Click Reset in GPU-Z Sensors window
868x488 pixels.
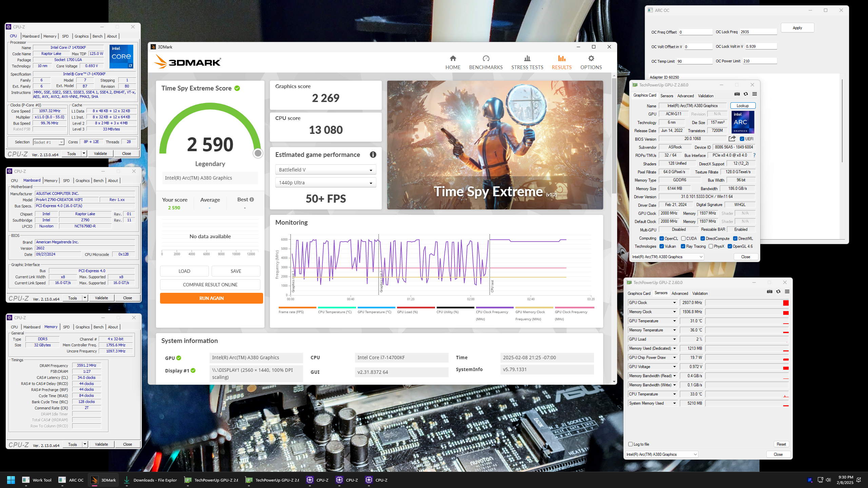781,444
